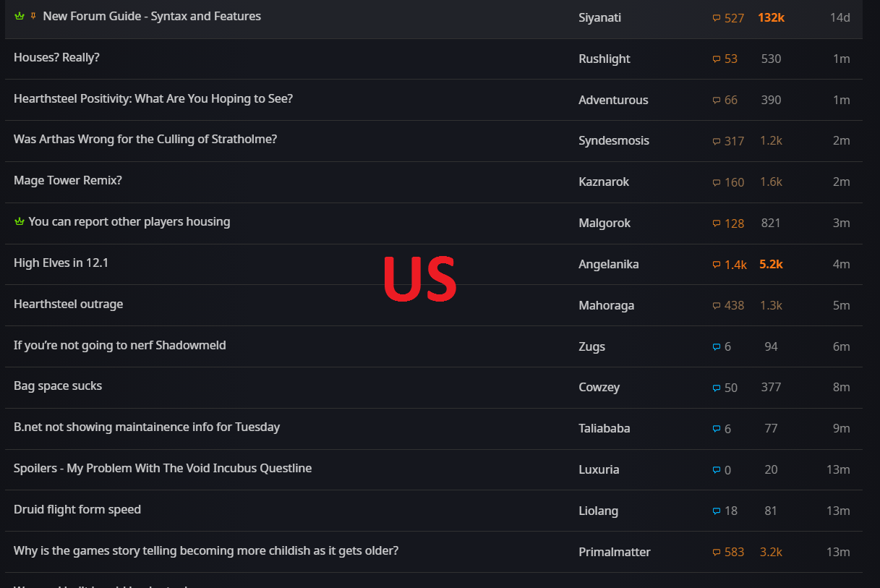Click crown icon beside 'You can report other players housing'
Viewport: 880px width, 588px height.
point(20,222)
